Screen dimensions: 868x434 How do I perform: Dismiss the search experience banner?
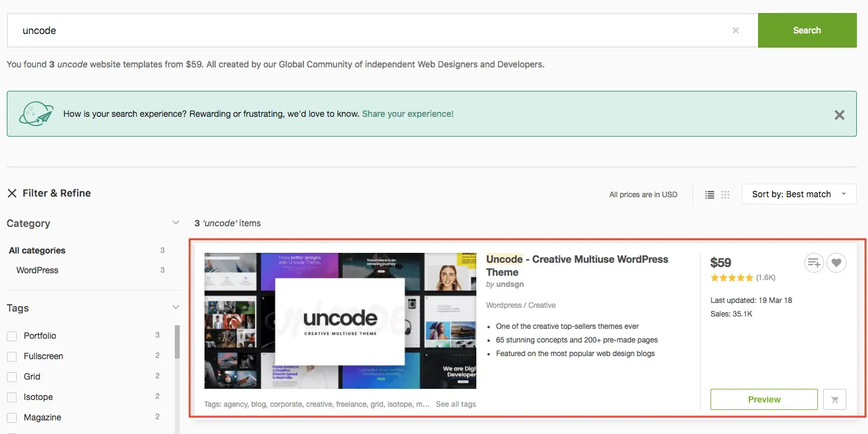[x=839, y=114]
